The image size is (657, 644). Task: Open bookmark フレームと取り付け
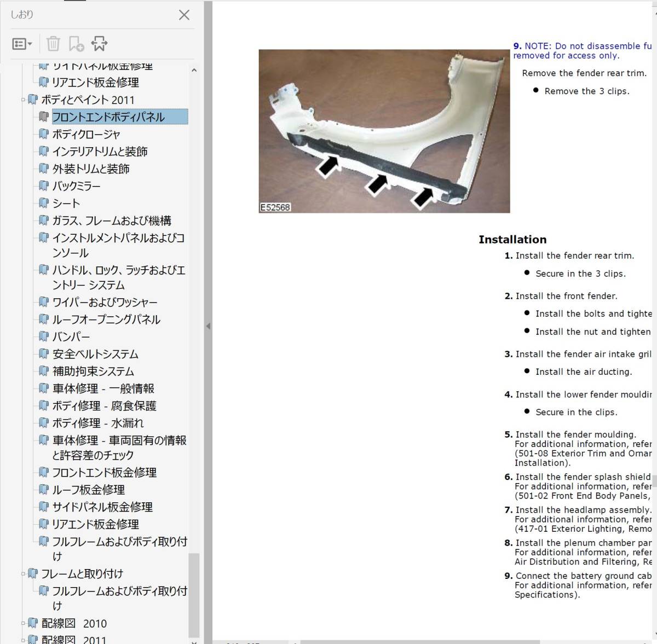point(82,573)
